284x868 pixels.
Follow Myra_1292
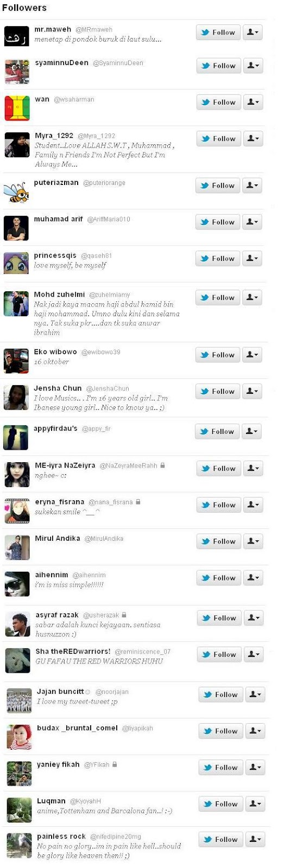tap(218, 138)
